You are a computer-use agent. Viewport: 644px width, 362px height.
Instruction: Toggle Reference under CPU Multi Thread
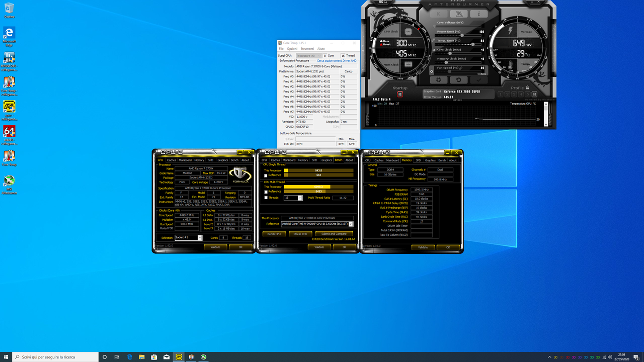(x=266, y=192)
